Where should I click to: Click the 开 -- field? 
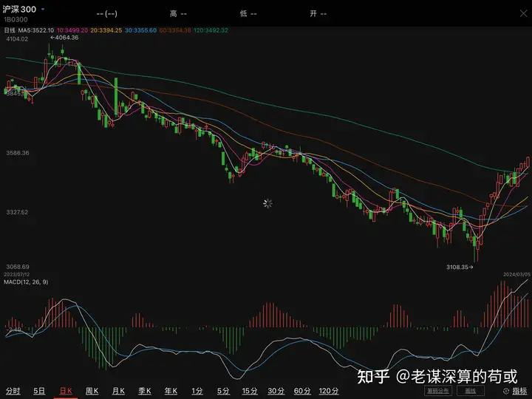click(x=318, y=13)
